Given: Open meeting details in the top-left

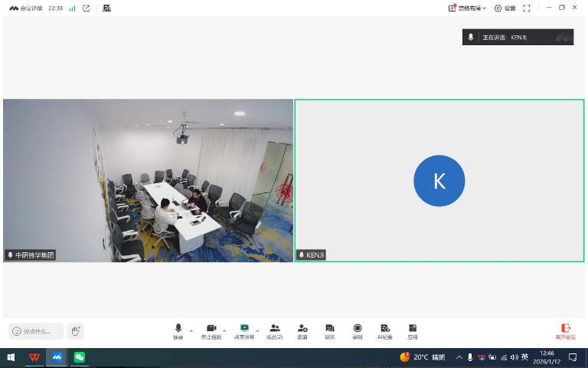Looking at the screenshot, I should tap(26, 8).
